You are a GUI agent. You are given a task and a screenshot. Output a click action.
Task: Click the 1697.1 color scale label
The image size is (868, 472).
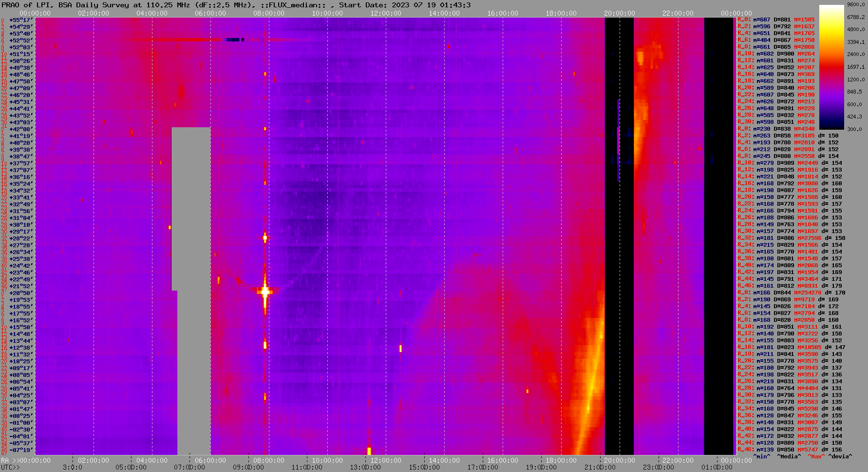point(856,67)
